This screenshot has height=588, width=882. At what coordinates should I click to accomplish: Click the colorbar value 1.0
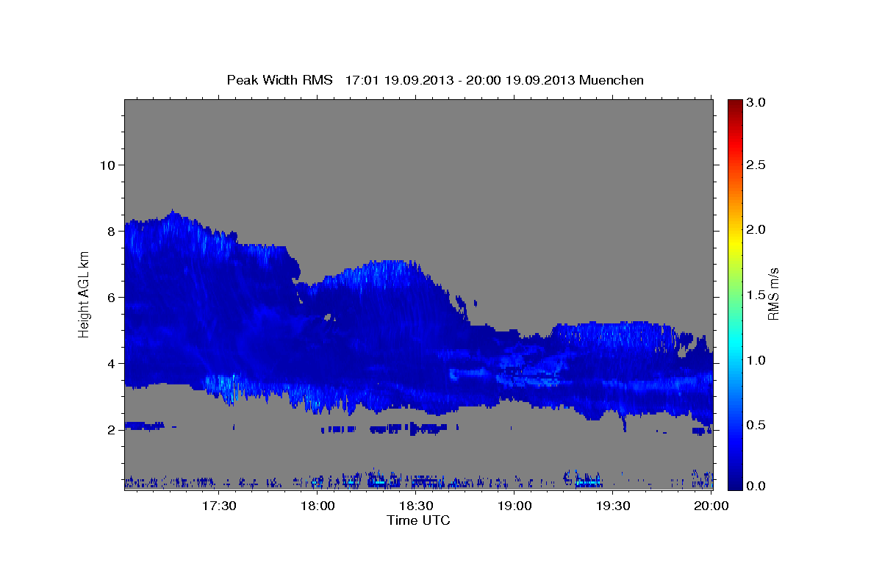click(x=757, y=360)
